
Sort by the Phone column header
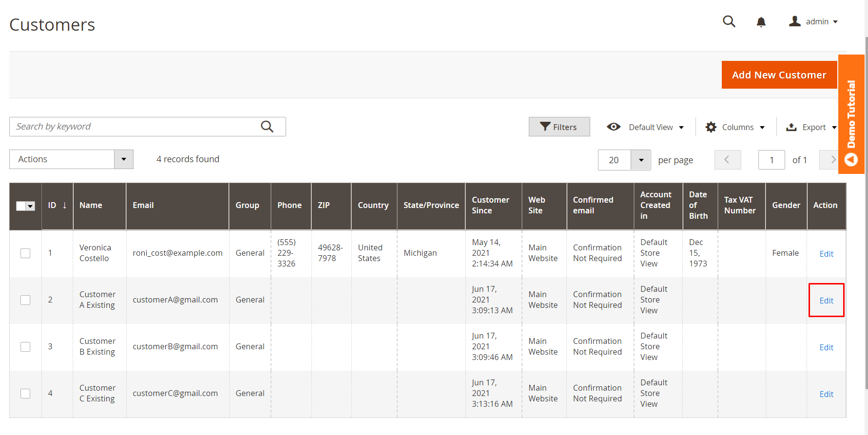pyautogui.click(x=291, y=206)
